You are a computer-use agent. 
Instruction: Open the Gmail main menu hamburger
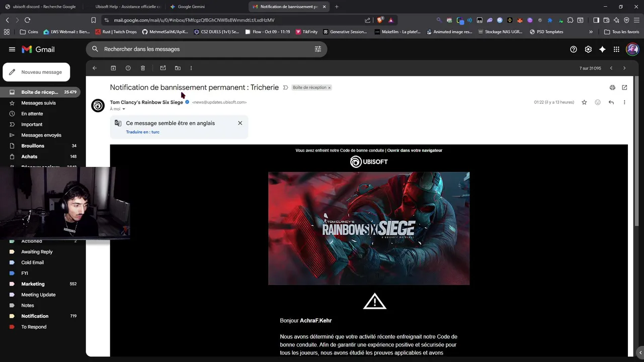point(12,49)
